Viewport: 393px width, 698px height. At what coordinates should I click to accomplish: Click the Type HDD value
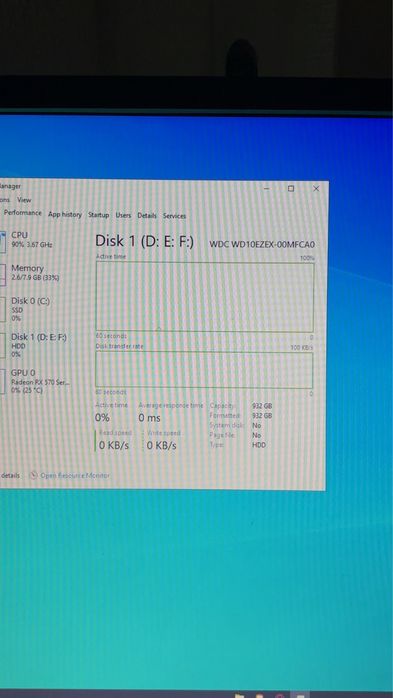[259, 445]
